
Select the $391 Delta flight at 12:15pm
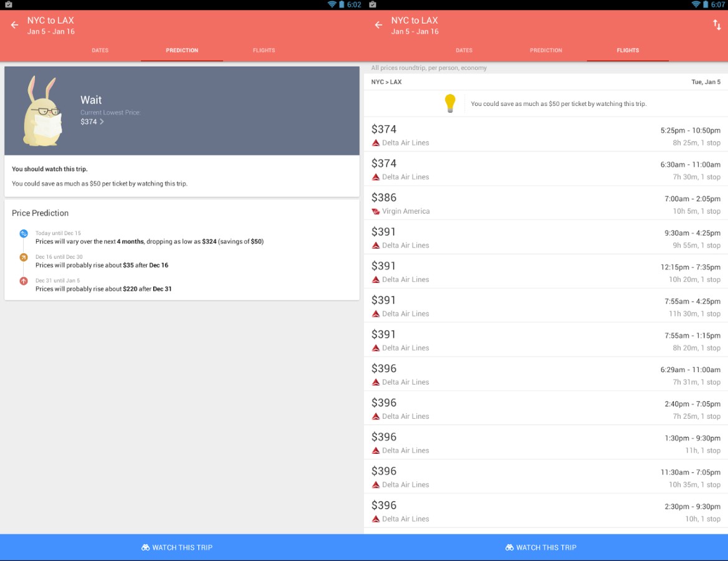(x=545, y=272)
